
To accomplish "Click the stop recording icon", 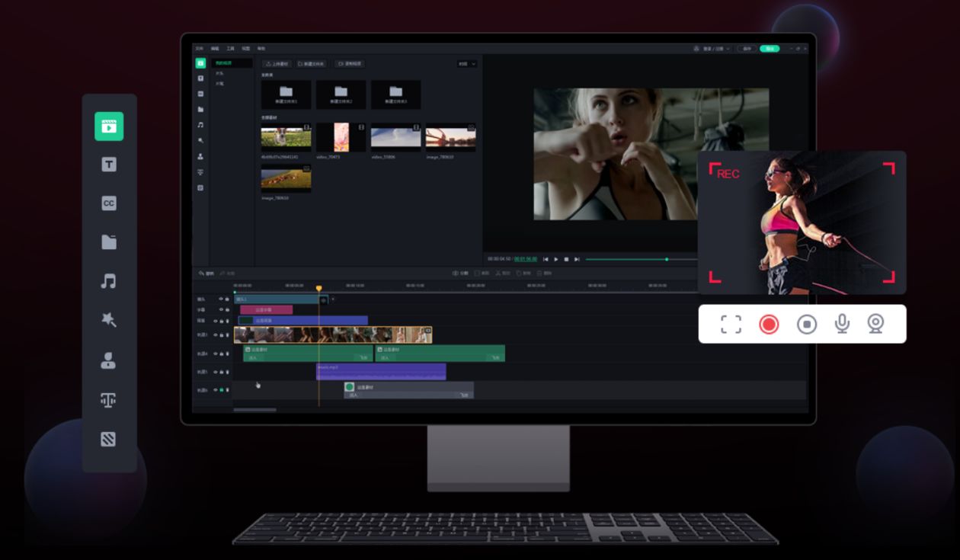I will (x=806, y=325).
